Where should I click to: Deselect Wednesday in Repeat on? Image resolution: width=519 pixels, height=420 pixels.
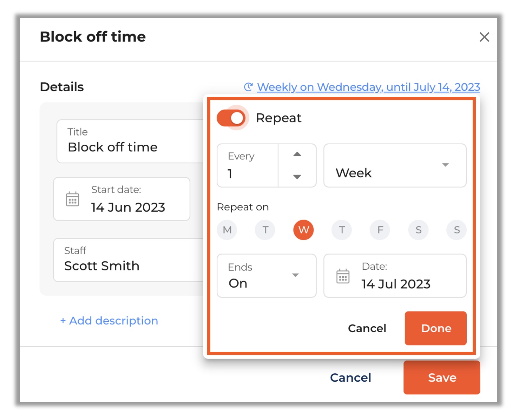303,230
